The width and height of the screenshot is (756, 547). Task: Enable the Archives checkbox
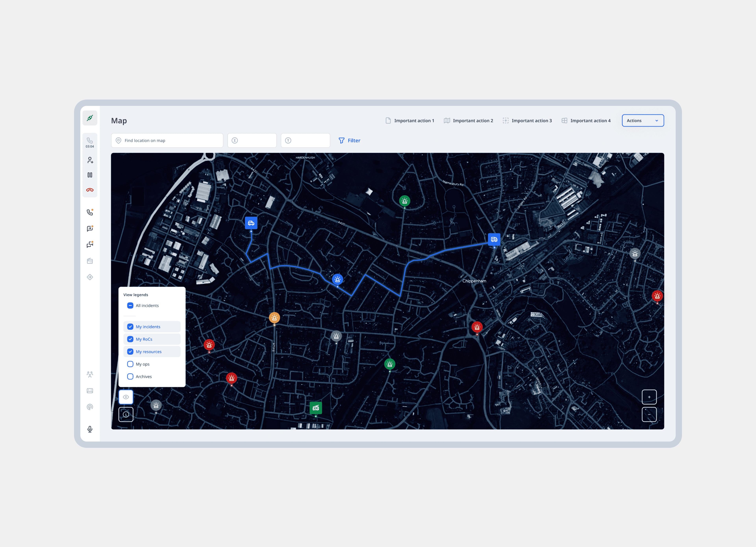130,376
